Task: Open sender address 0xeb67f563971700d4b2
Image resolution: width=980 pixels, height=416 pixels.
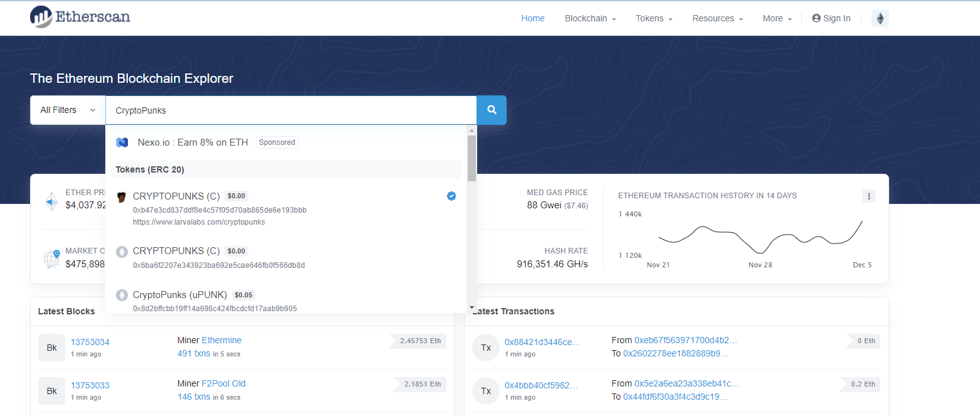Action: pyautogui.click(x=686, y=340)
